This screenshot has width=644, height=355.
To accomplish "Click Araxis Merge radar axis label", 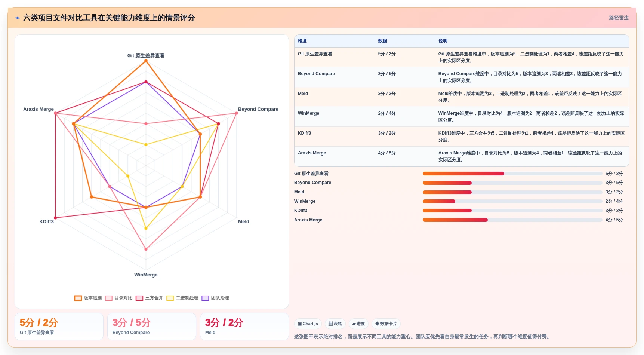I will [x=38, y=109].
